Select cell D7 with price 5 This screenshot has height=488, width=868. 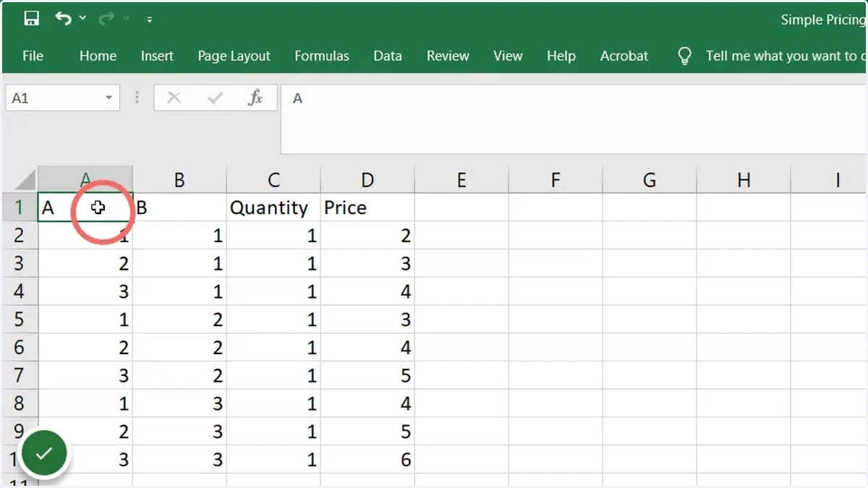point(367,376)
